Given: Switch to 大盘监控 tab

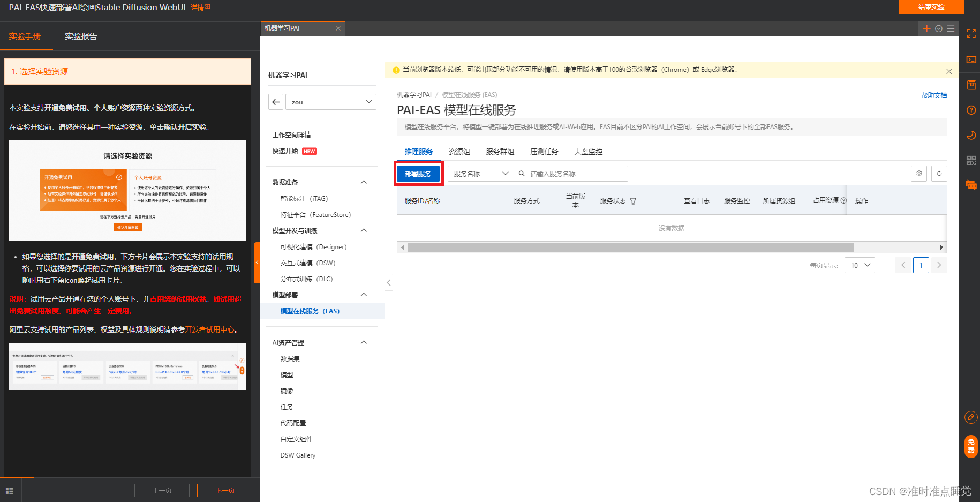Looking at the screenshot, I should 589,152.
